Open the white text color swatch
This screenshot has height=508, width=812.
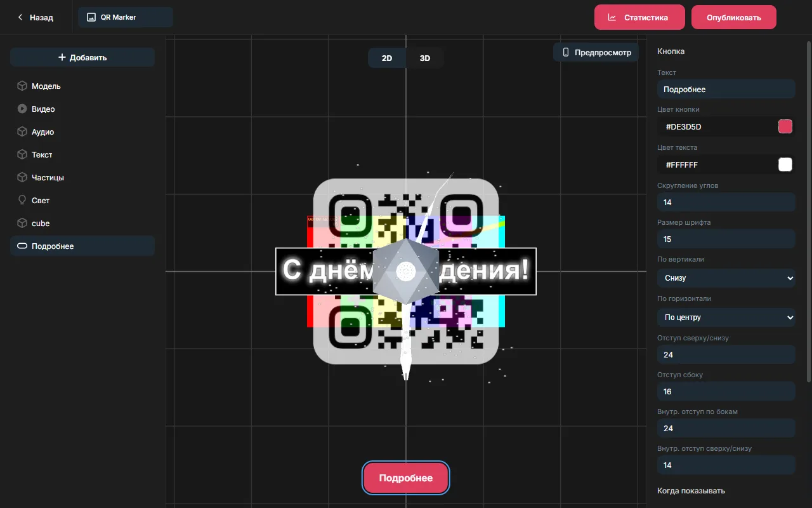(x=785, y=164)
